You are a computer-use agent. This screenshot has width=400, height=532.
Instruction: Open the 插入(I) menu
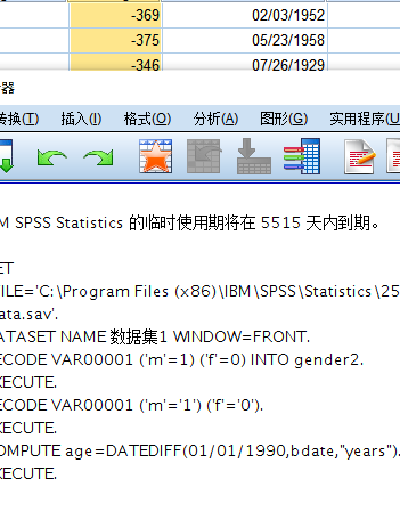tap(81, 119)
